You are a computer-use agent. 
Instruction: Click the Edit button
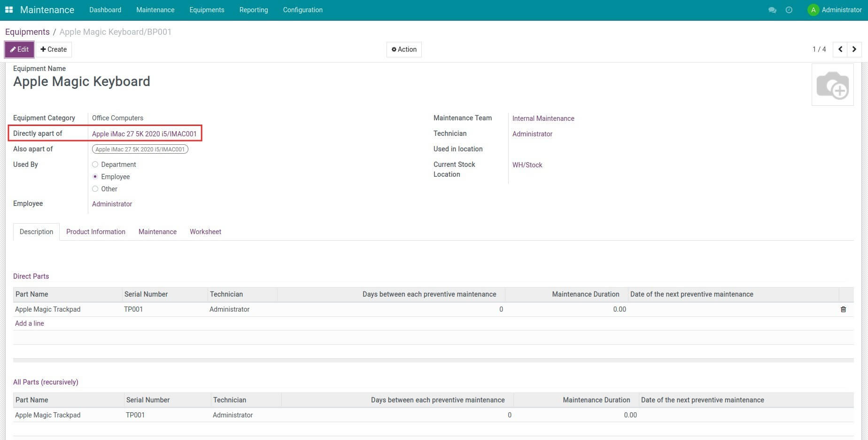tap(19, 49)
